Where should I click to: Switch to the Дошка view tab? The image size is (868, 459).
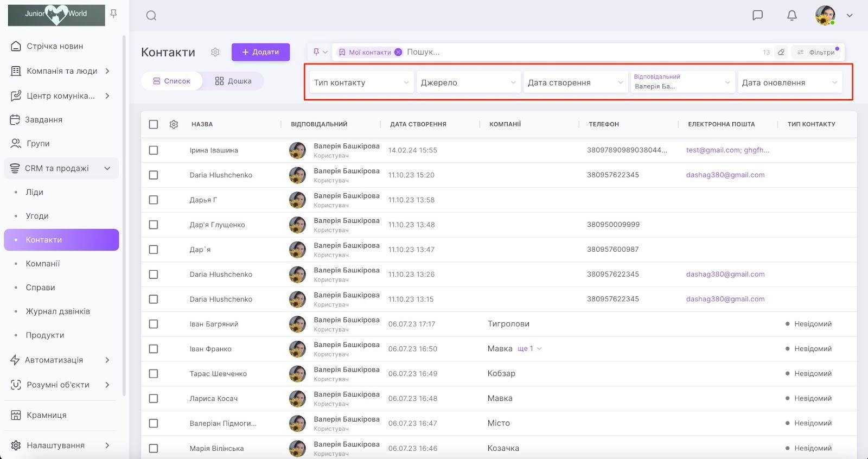[x=233, y=81]
